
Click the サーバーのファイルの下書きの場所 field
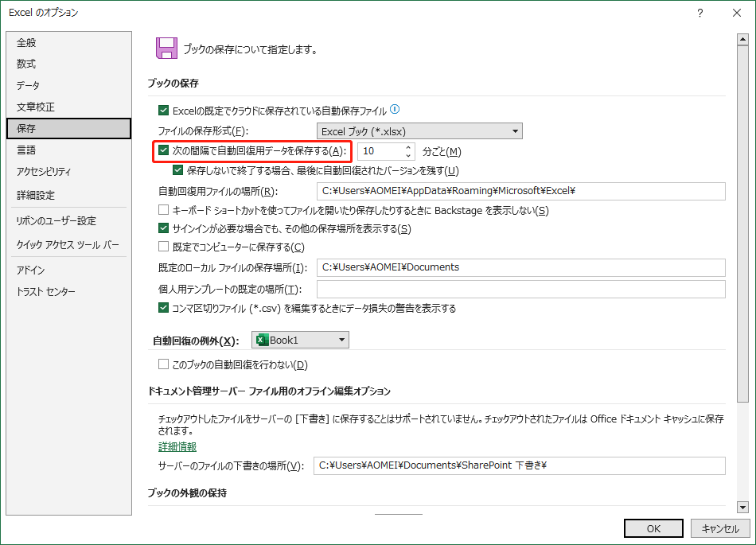coord(520,465)
